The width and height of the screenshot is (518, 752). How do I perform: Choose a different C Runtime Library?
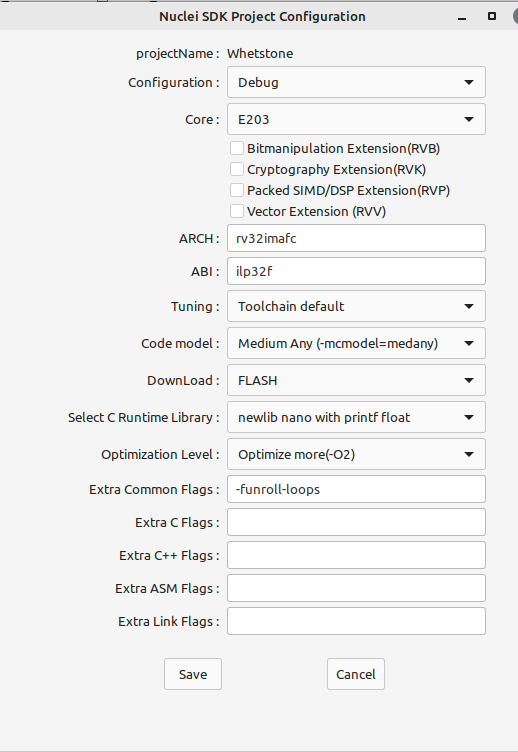[x=356, y=417]
